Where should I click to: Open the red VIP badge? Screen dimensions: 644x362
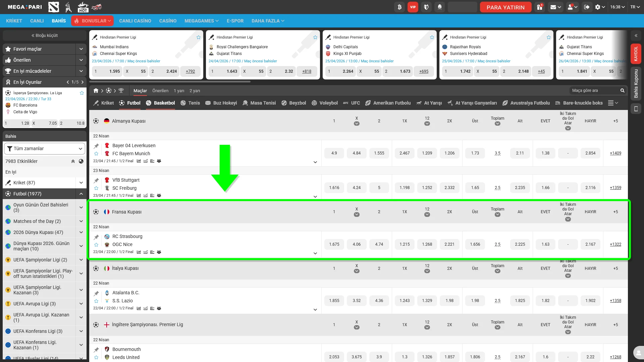coord(413,7)
